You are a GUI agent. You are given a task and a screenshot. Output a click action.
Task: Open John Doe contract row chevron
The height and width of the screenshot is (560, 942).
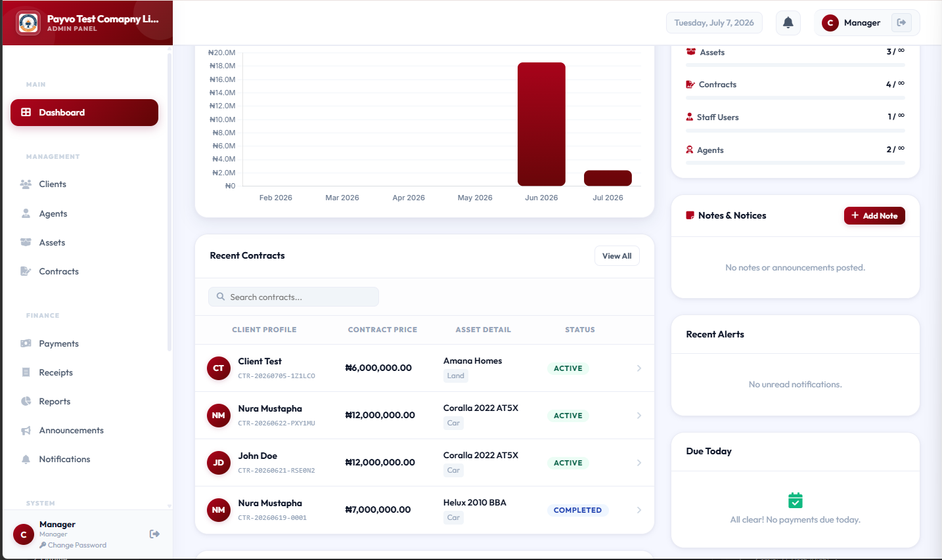(639, 463)
